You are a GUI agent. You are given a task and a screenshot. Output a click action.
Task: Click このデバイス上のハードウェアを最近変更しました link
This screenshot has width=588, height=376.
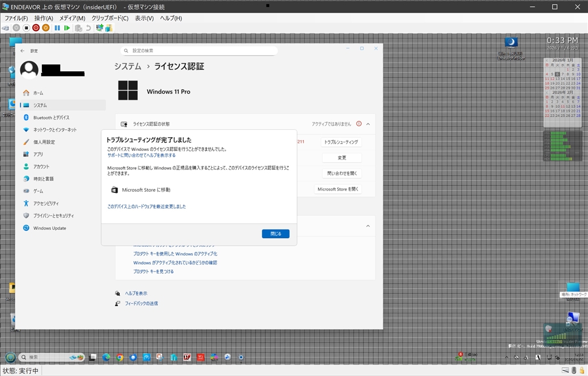click(x=146, y=207)
